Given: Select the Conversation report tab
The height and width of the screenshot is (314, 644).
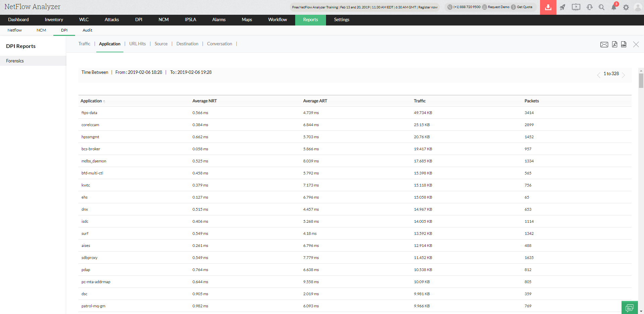Looking at the screenshot, I should [x=219, y=44].
